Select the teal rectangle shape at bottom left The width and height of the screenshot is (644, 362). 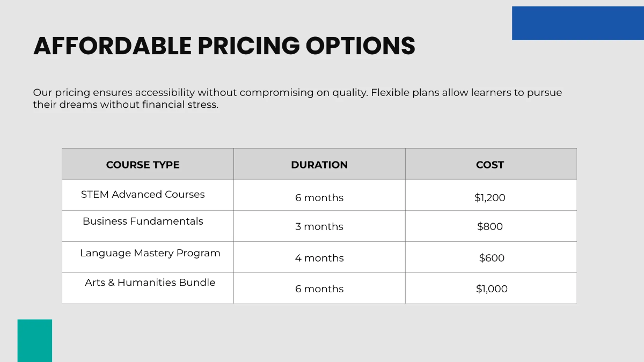point(35,341)
